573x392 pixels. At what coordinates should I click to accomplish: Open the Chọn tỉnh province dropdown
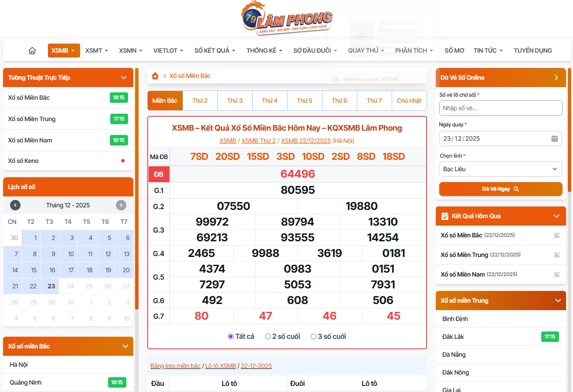click(500, 169)
